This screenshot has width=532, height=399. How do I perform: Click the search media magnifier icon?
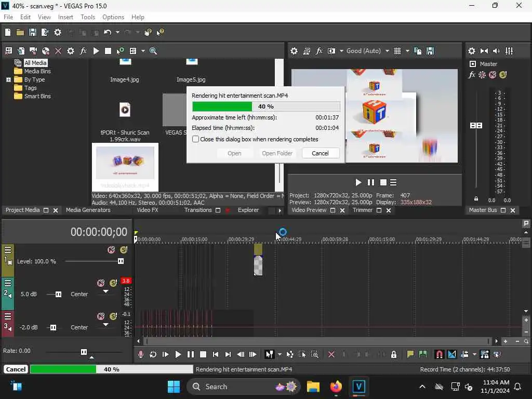153,51
